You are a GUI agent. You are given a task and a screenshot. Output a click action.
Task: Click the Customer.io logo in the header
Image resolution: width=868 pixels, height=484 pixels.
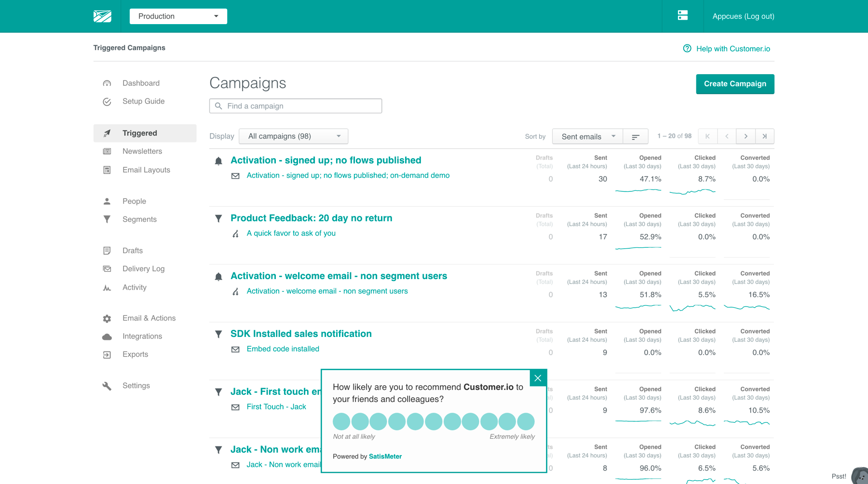click(x=102, y=16)
